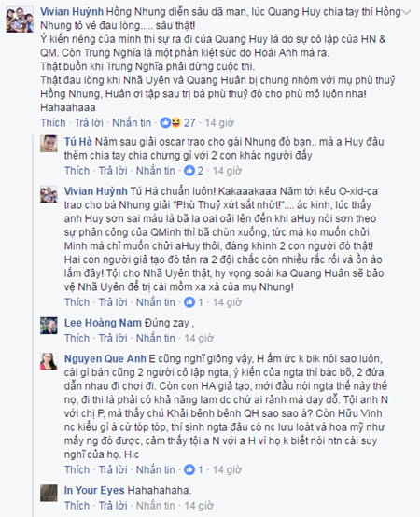Expand comment options chevron at top right
This screenshot has height=517, width=420.
407,12
